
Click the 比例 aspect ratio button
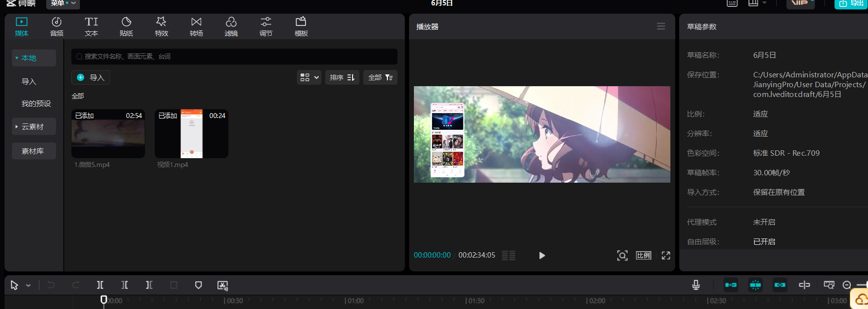[643, 255]
